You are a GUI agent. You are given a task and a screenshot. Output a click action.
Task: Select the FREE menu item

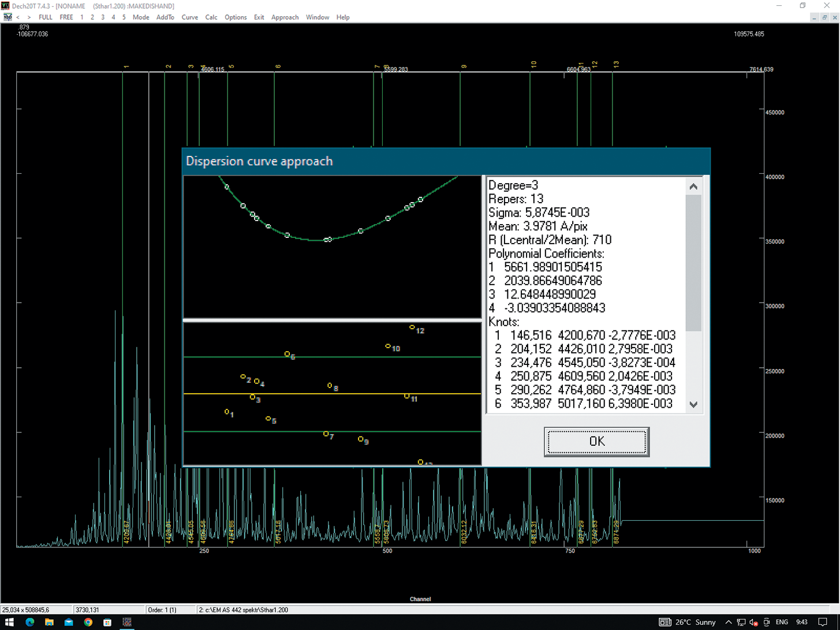point(66,17)
